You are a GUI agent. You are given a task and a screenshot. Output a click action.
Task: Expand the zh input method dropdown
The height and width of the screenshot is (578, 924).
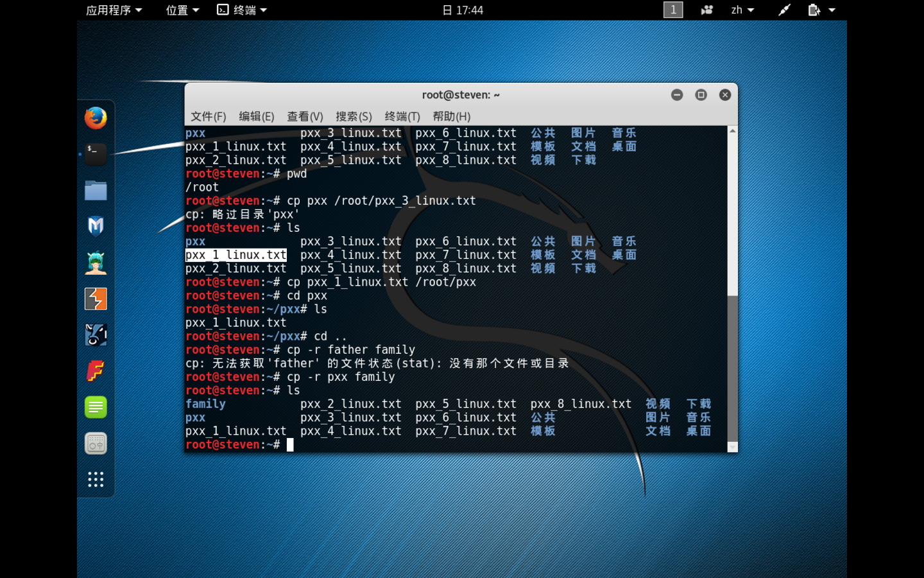tap(742, 10)
